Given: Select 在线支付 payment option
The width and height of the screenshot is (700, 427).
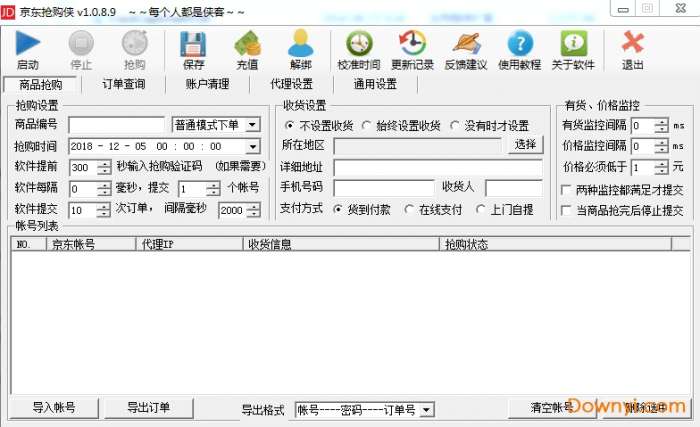Looking at the screenshot, I should tap(409, 209).
